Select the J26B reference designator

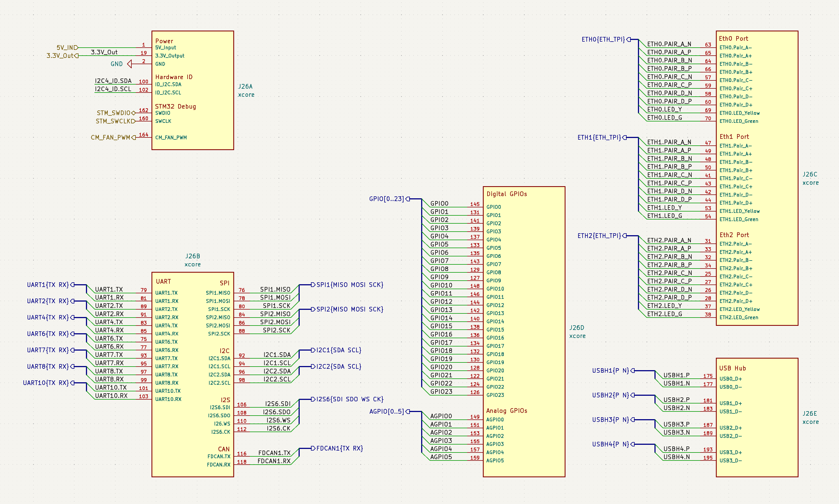pyautogui.click(x=193, y=256)
